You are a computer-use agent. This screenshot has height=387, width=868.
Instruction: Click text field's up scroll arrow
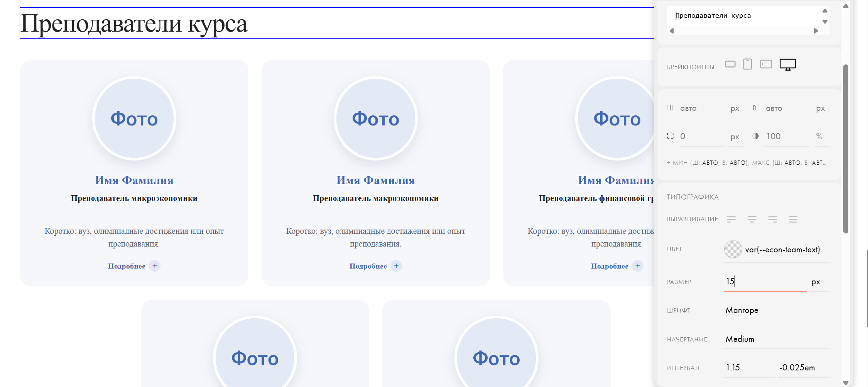(x=825, y=11)
